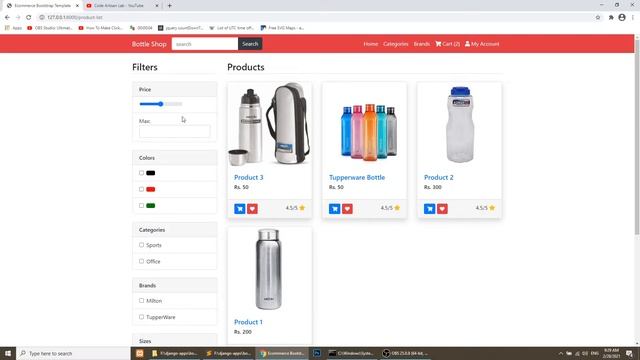This screenshot has height=360, width=640.
Task: Open the Cart (2) link
Action: (x=447, y=44)
